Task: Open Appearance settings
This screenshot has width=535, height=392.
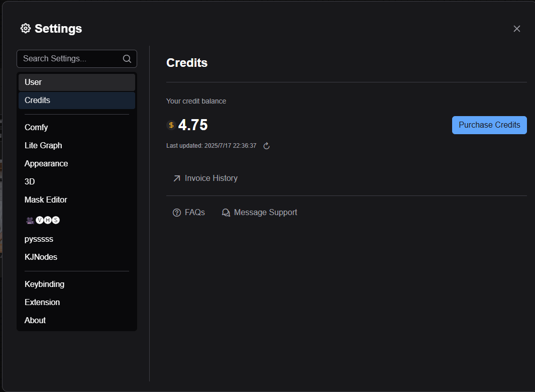Action: pos(46,164)
